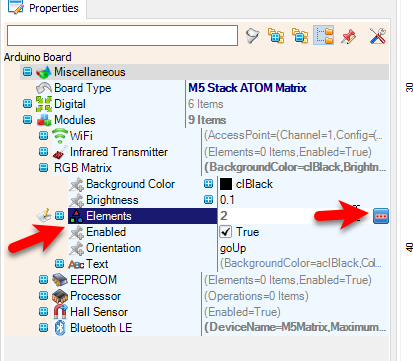This screenshot has width=413, height=361.
Task: Click the AccessPoint WiFi value text
Action: [x=293, y=135]
